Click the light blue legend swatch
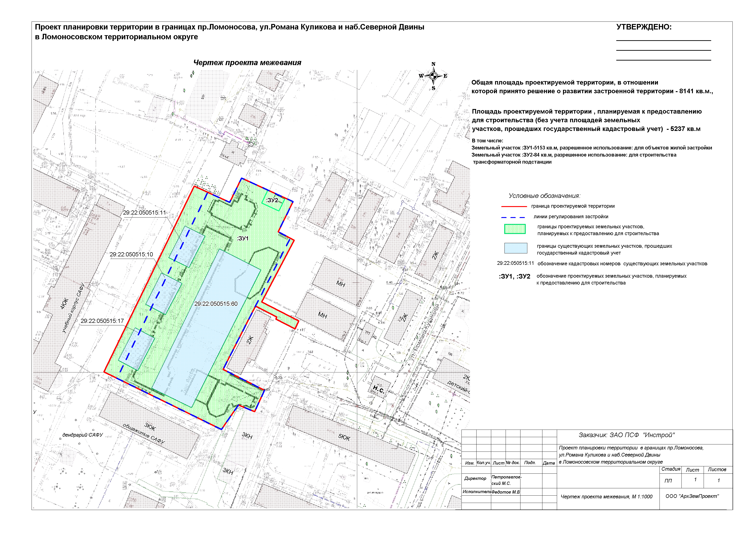 coord(516,248)
